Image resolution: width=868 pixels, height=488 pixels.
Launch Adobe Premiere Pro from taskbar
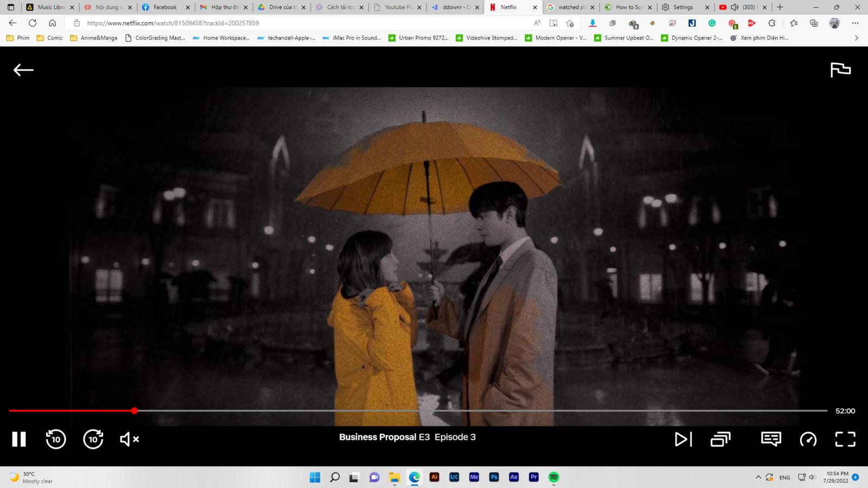534,477
